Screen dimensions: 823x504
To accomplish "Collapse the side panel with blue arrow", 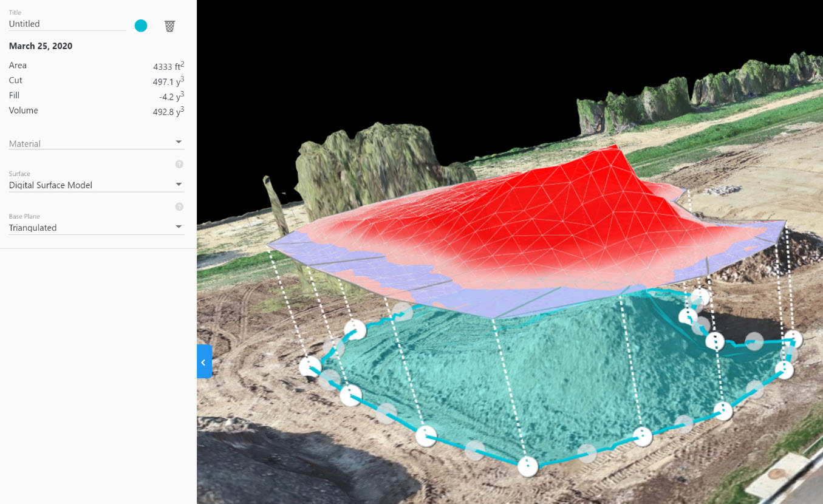I will click(204, 362).
